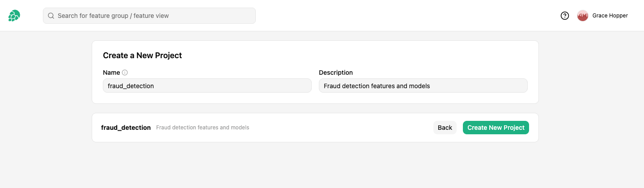Click the green Hopsworks logo

14,16
